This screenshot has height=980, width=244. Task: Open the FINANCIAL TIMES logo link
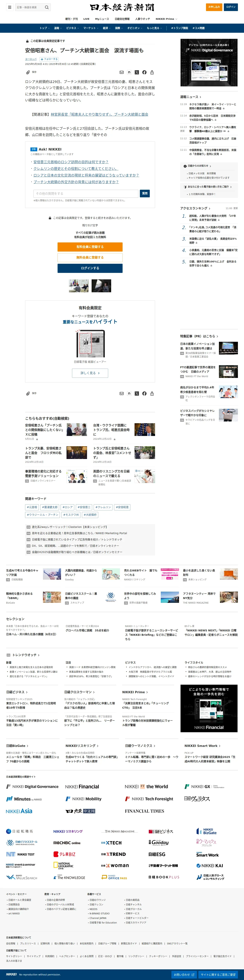coord(144,811)
